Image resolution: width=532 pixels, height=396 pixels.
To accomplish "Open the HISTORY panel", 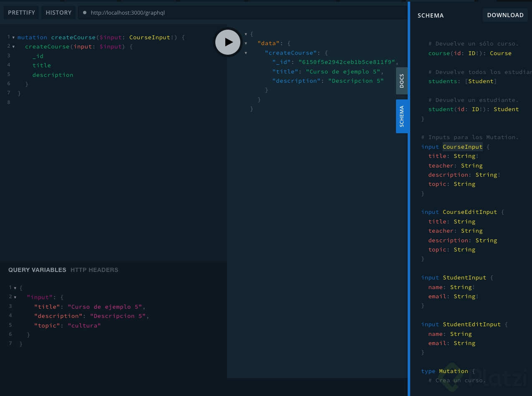I will pos(58,12).
